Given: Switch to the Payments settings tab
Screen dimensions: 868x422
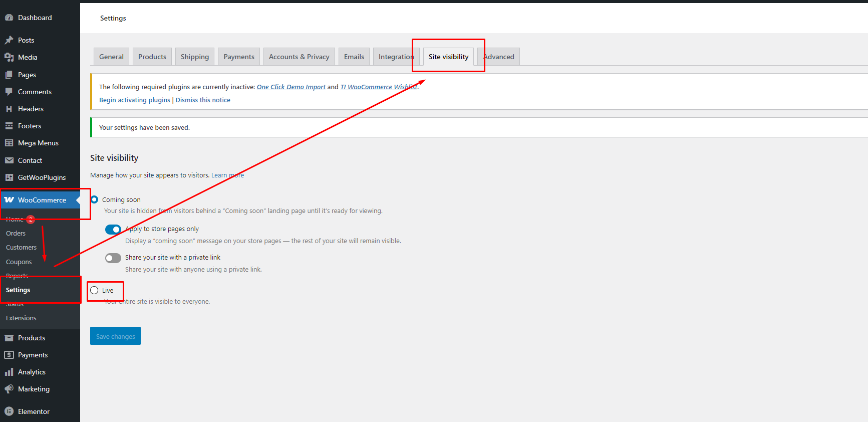Looking at the screenshot, I should point(239,57).
